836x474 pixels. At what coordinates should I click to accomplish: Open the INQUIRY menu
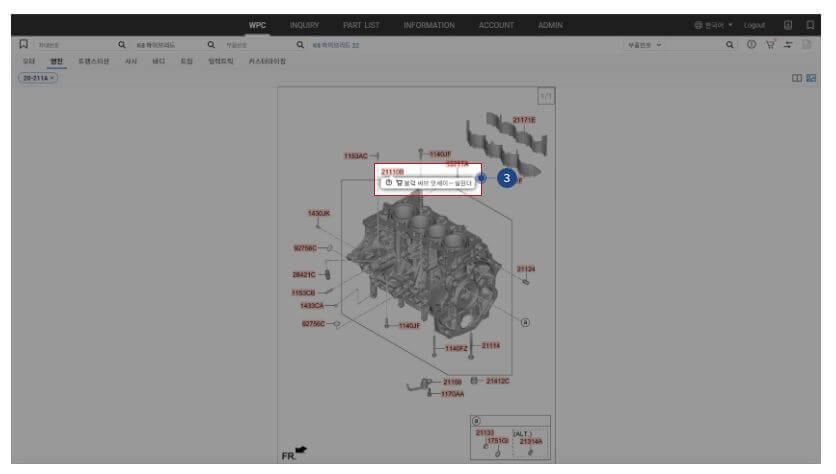[x=304, y=25]
